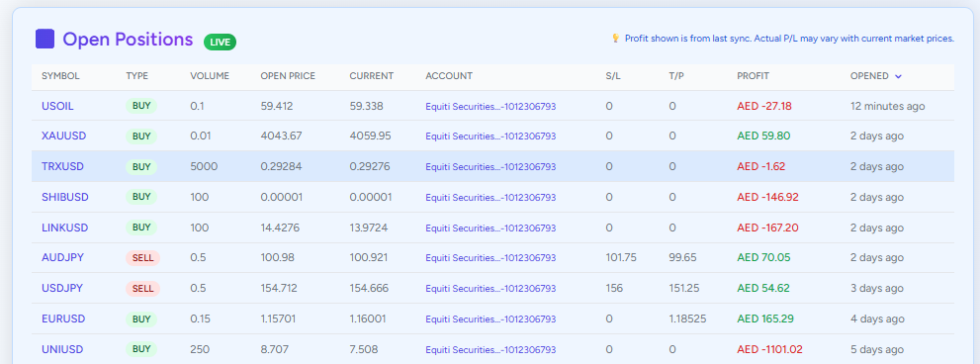Click the profit value AED 70.05

pyautogui.click(x=763, y=258)
